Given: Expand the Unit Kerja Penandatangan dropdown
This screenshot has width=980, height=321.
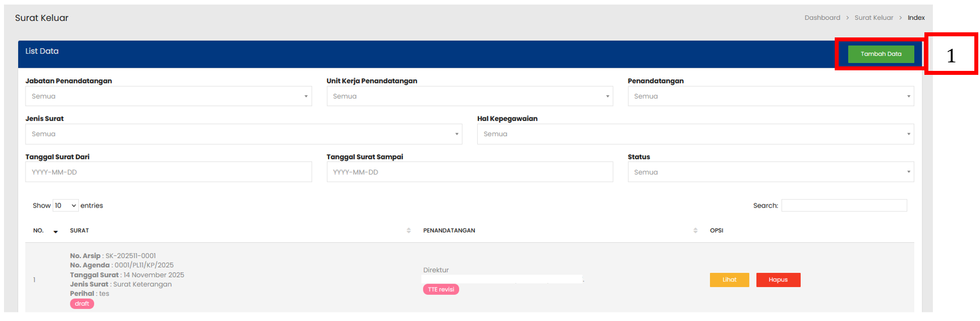Looking at the screenshot, I should click(x=469, y=96).
